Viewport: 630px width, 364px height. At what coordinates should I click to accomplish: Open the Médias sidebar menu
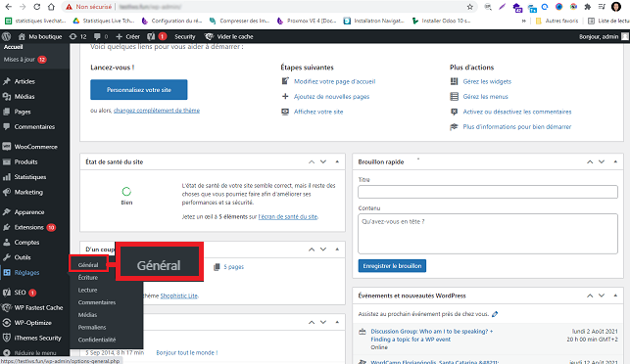(x=24, y=97)
